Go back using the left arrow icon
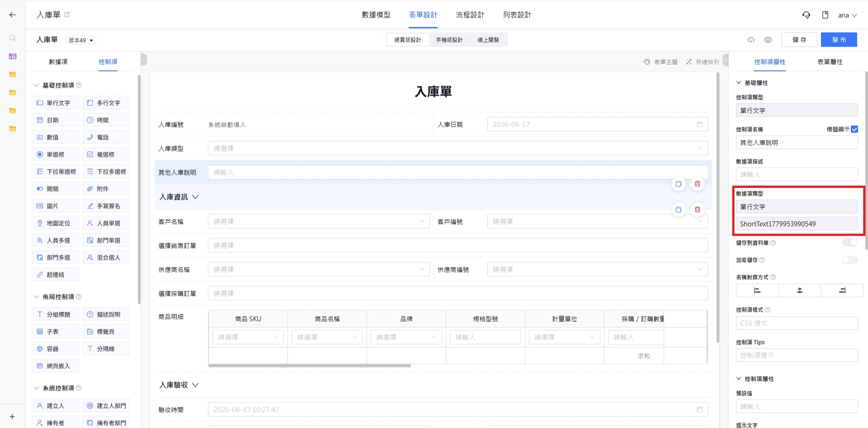The image size is (868, 428). click(13, 15)
